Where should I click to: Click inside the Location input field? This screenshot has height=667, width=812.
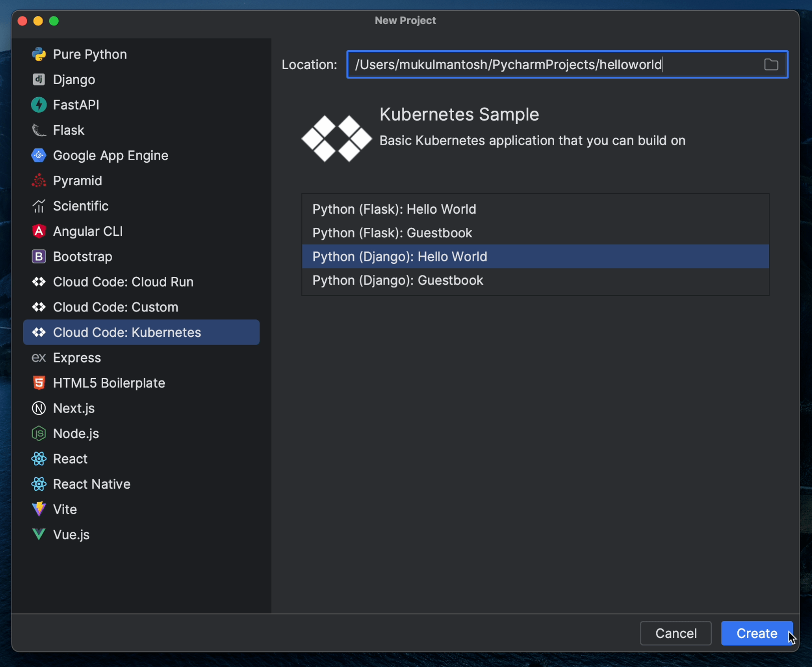[x=551, y=64]
